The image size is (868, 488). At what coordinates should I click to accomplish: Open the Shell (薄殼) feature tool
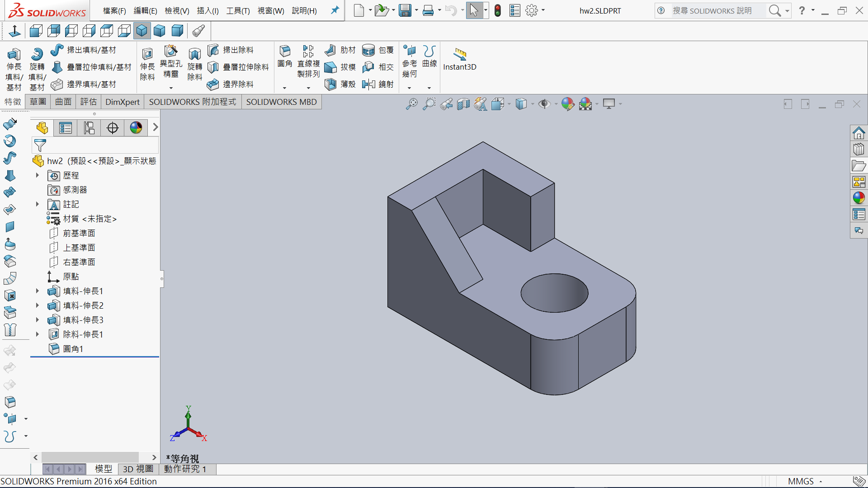coord(331,84)
